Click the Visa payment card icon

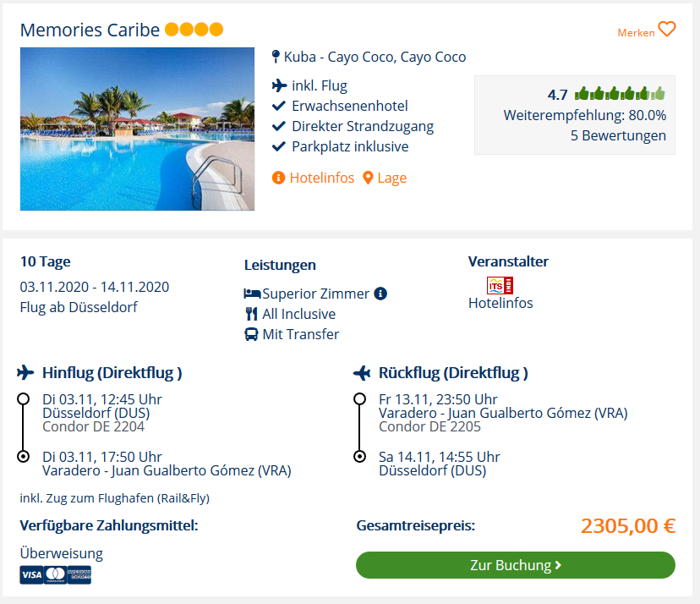tap(31, 575)
